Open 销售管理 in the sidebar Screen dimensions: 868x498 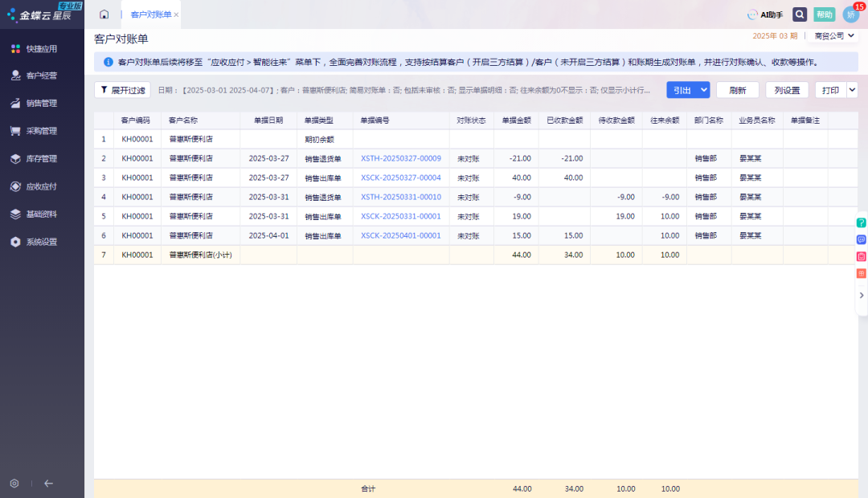[42, 103]
